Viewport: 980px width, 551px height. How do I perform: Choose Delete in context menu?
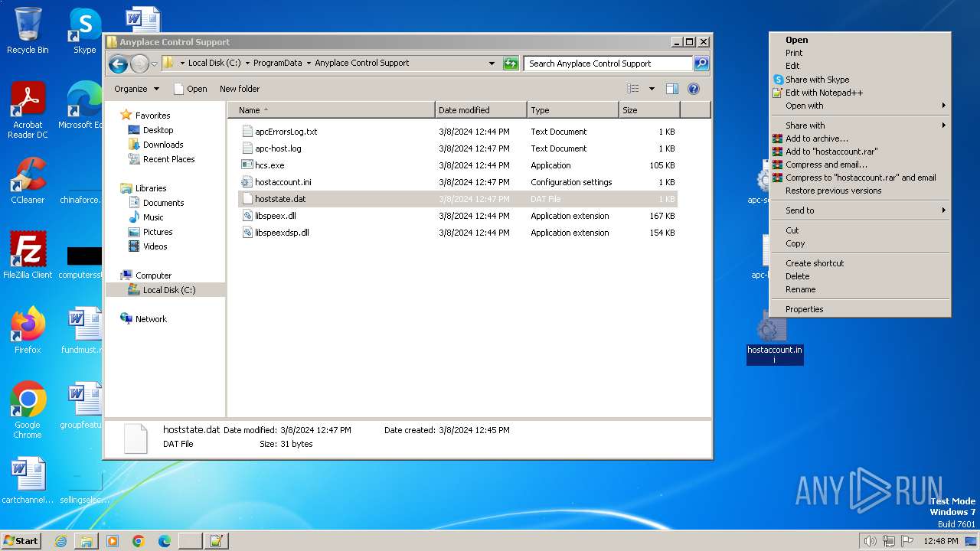pos(860,276)
